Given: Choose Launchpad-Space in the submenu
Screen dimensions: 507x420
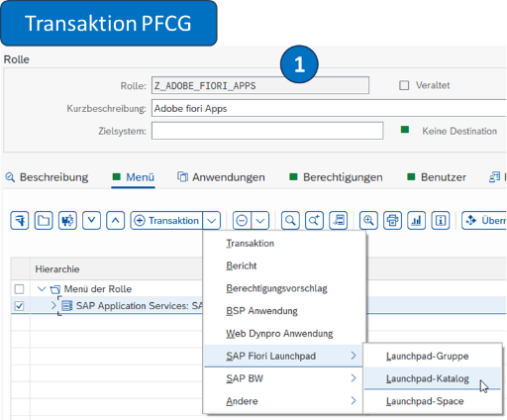Looking at the screenshot, I should 433,401.
